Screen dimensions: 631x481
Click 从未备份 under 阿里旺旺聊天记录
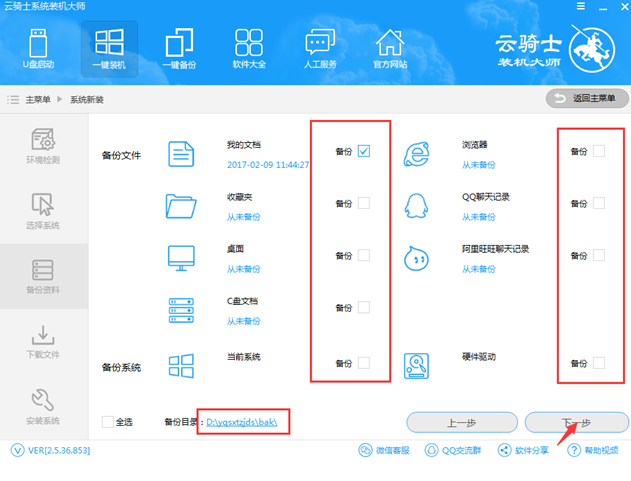coord(478,269)
